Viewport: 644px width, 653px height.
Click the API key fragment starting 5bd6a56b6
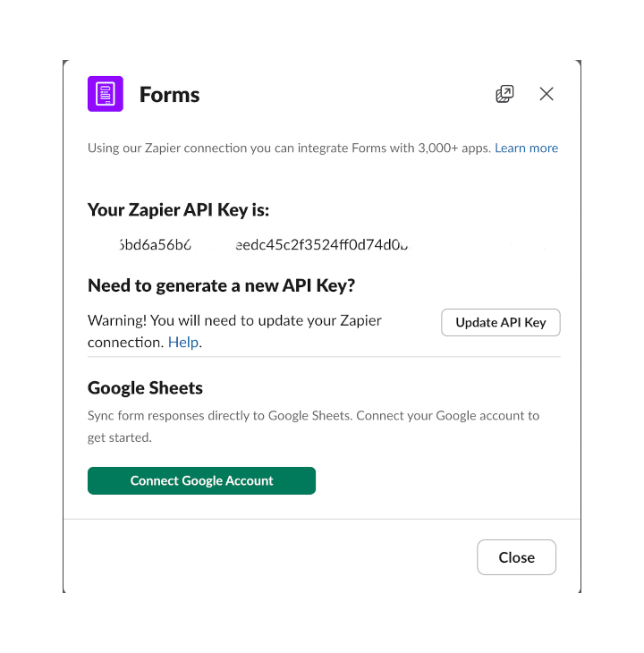coord(154,244)
